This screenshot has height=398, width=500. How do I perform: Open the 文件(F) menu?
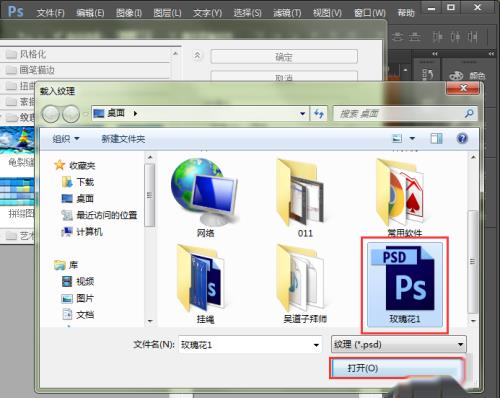pos(50,13)
